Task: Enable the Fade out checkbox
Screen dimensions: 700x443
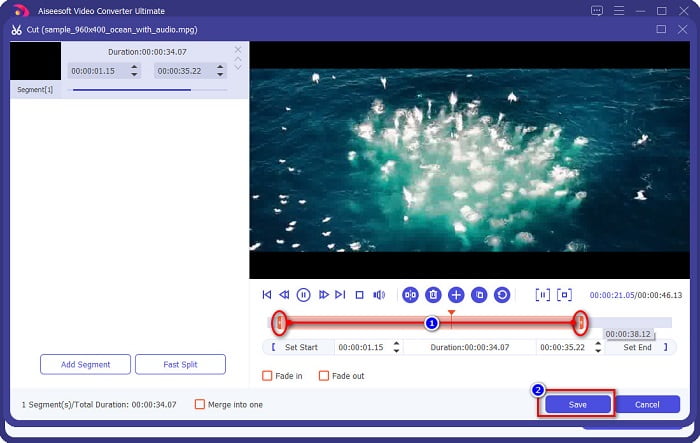Action: point(324,376)
